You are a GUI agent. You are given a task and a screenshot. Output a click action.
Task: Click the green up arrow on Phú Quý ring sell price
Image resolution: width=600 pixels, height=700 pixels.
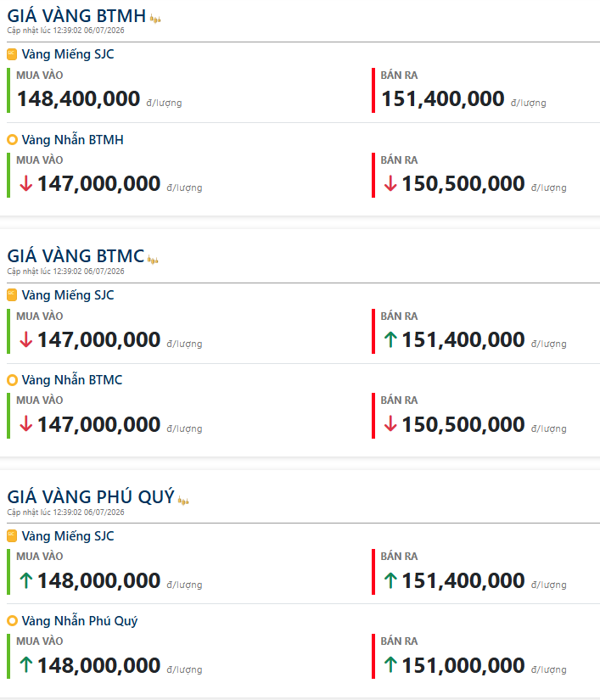coord(390,665)
